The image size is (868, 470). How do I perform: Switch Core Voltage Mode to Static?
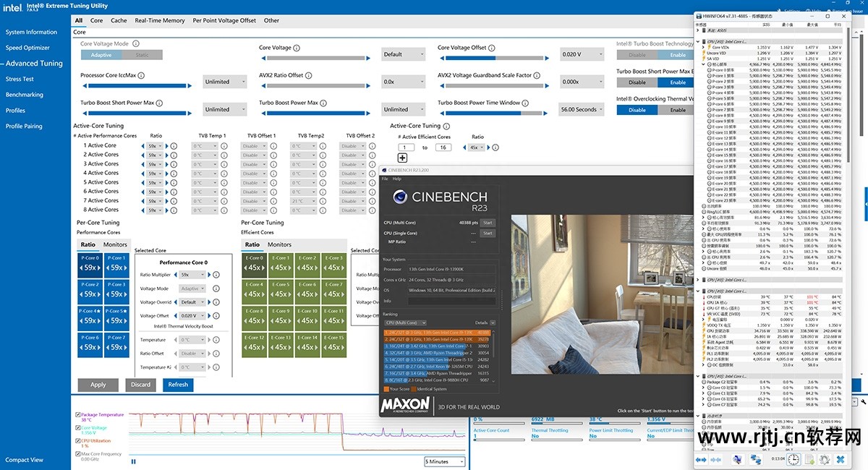[142, 55]
